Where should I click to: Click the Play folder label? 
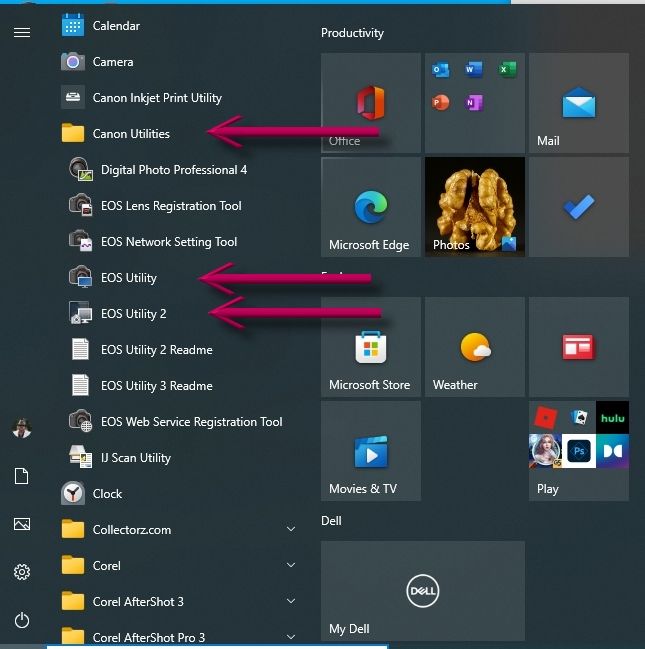tap(547, 489)
